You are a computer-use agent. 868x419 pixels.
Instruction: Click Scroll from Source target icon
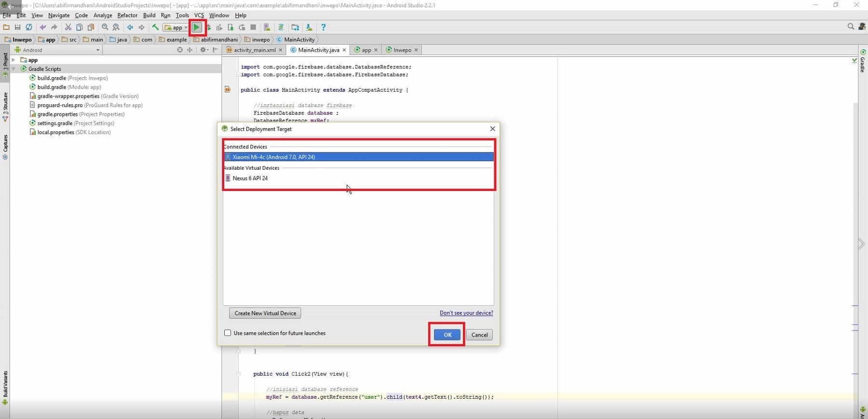(180, 50)
